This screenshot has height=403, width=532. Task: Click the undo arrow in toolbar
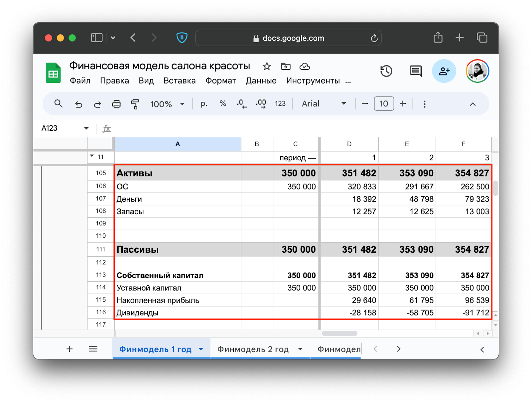tap(78, 104)
